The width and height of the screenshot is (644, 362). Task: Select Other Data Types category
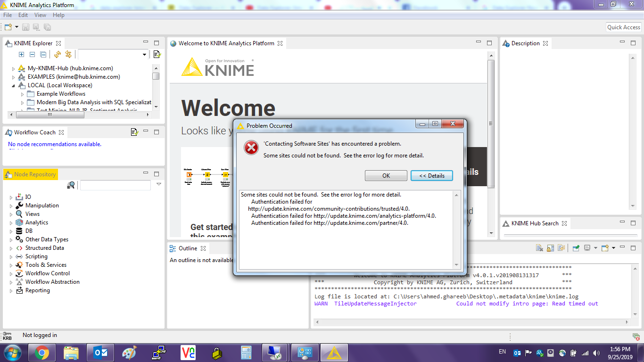[47, 239]
